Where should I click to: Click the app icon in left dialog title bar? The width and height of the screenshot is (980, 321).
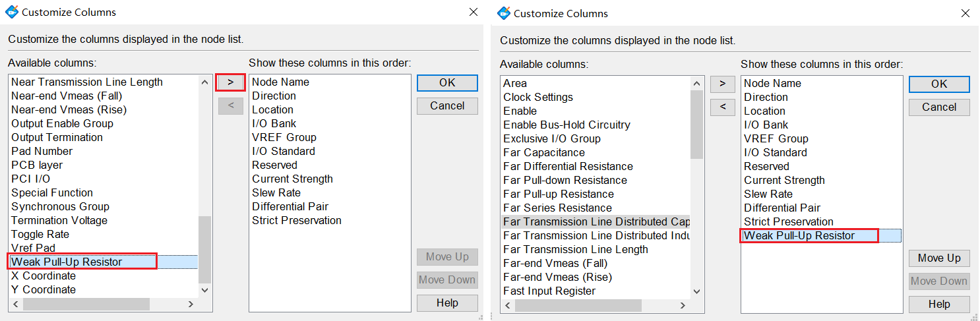[12, 13]
